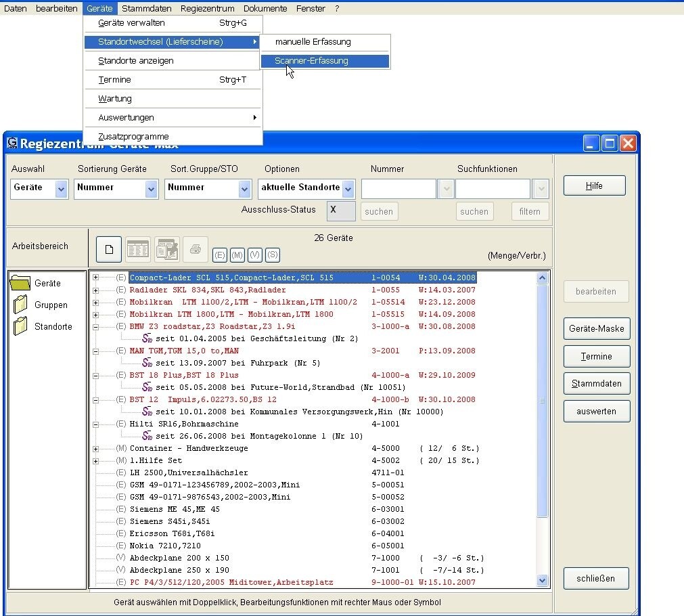
Task: Expand the Container - Handwerkzeuge row
Action: tap(95, 449)
